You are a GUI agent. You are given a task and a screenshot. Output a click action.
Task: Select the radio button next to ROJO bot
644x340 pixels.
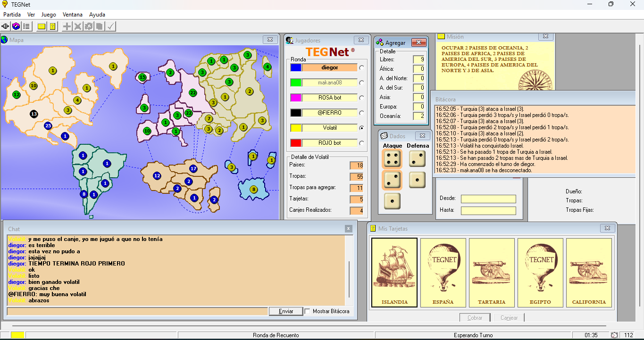coord(362,143)
